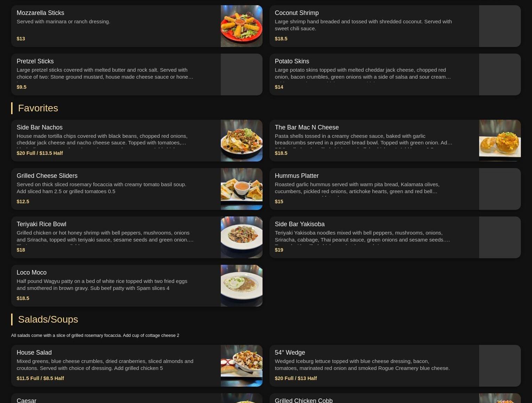This screenshot has height=403, width=532.
Task: Click the Loco Moco $18.5 price
Action: 23,298
